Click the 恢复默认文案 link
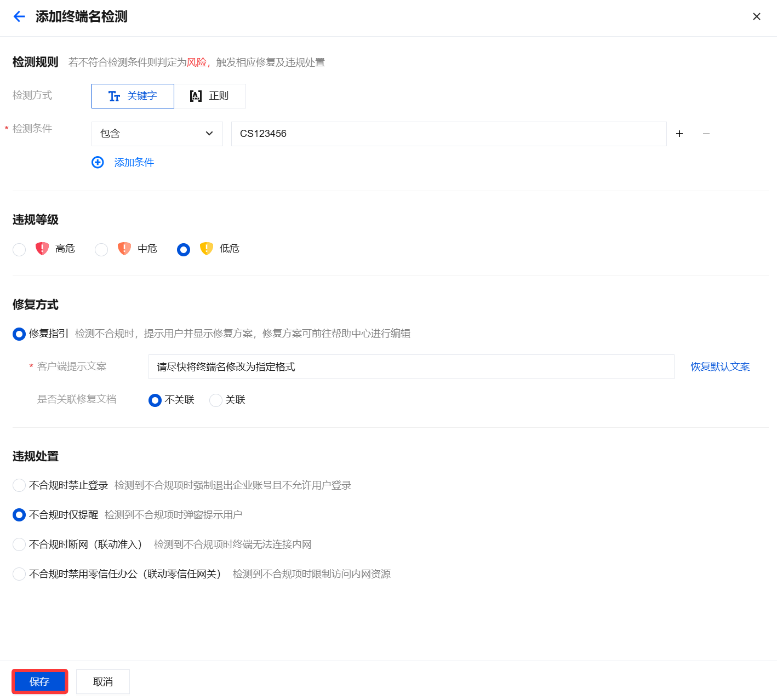Viewport: 777px width, 700px height. pos(720,367)
